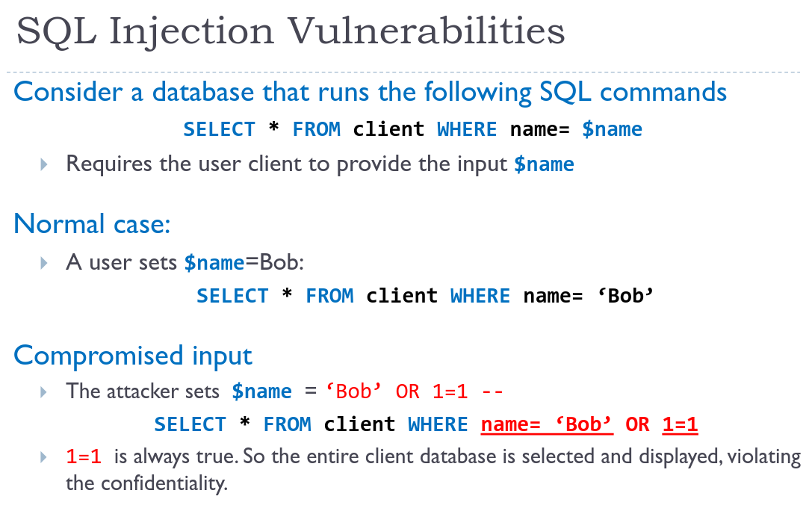Click the red 1=1 at start of last bullet
The width and height of the screenshot is (812, 511).
(84, 456)
